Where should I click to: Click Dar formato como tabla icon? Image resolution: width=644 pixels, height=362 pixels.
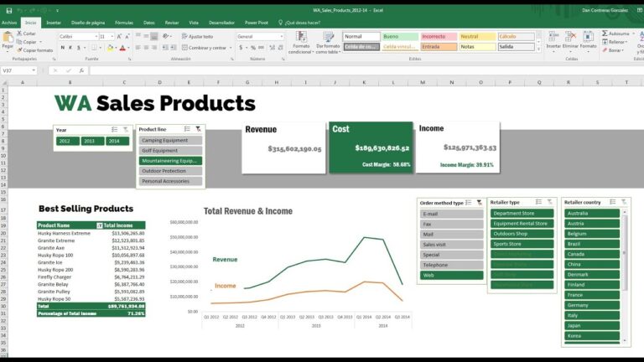tap(328, 37)
